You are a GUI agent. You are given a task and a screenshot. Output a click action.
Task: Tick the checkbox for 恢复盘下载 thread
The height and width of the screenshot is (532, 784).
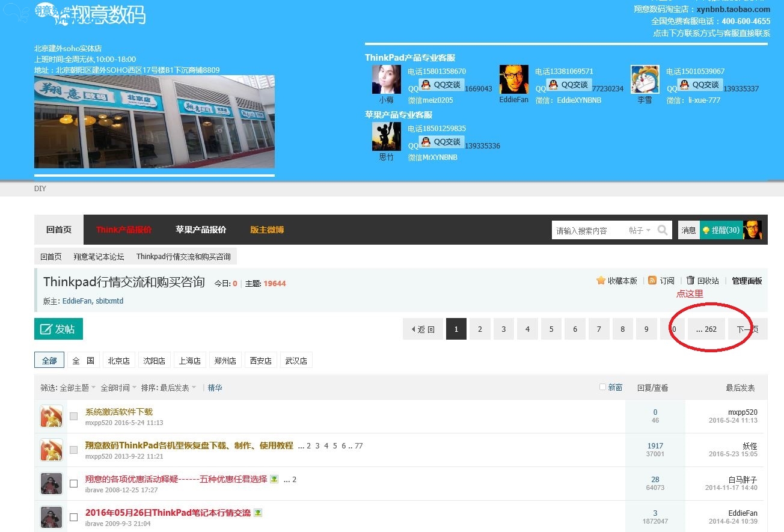point(73,450)
